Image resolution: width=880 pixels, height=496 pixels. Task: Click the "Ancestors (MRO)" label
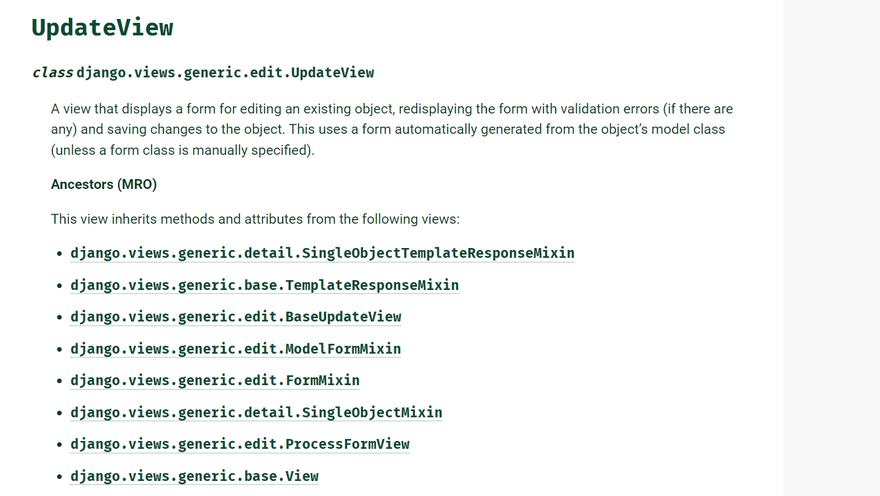104,185
